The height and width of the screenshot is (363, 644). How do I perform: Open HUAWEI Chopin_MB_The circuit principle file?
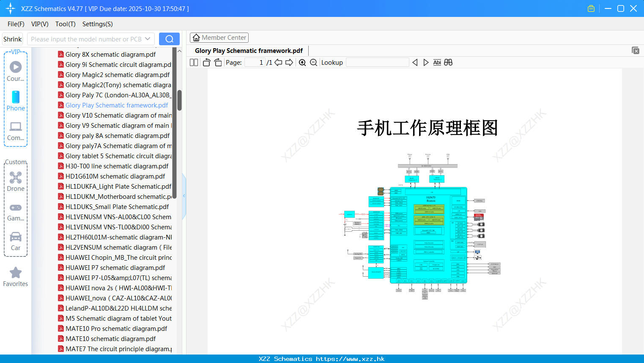(x=115, y=258)
